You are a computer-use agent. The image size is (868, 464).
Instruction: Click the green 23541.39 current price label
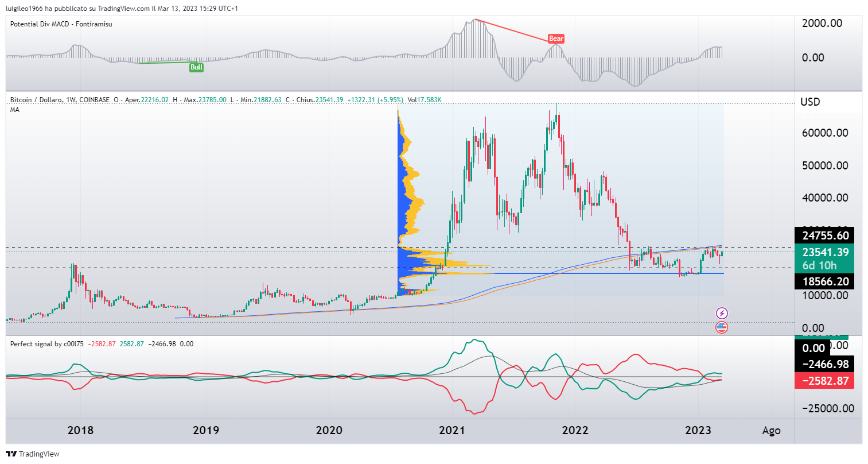tap(825, 252)
